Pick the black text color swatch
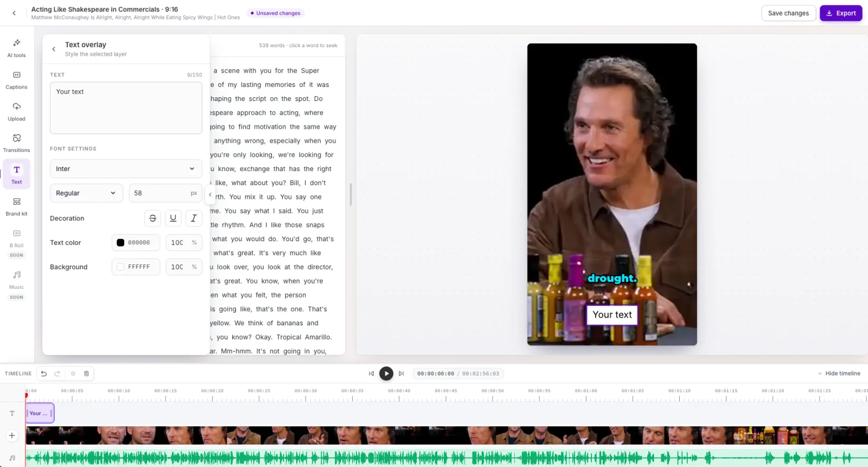This screenshot has width=868, height=467. coord(120,243)
